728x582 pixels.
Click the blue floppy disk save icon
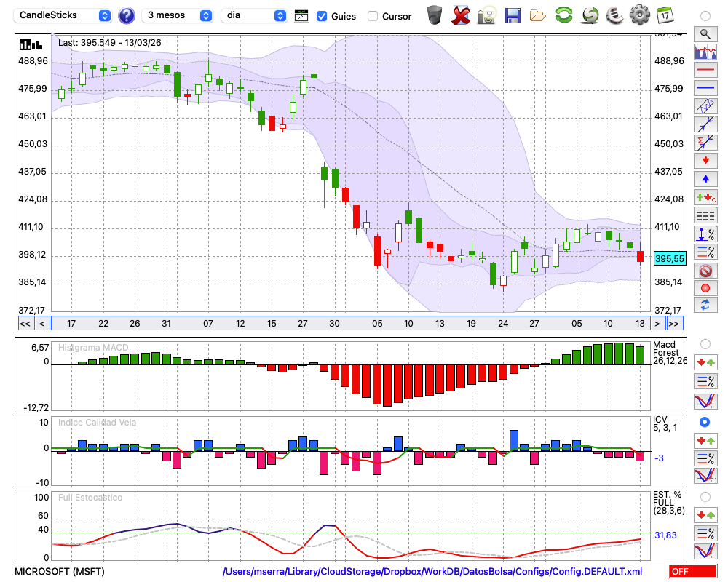click(x=513, y=15)
